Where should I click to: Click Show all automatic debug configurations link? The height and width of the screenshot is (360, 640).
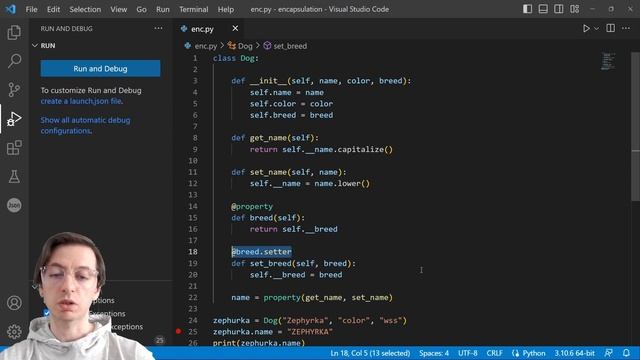click(x=85, y=125)
